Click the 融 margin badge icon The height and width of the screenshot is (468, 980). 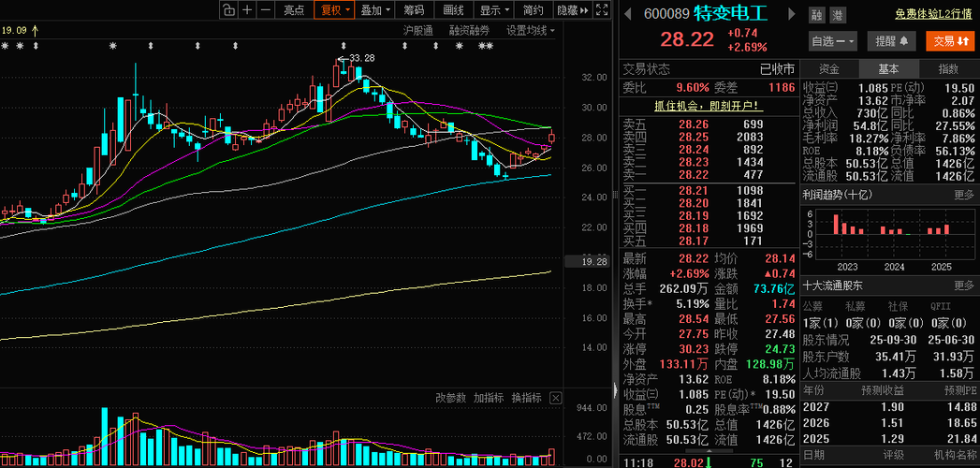[815, 15]
